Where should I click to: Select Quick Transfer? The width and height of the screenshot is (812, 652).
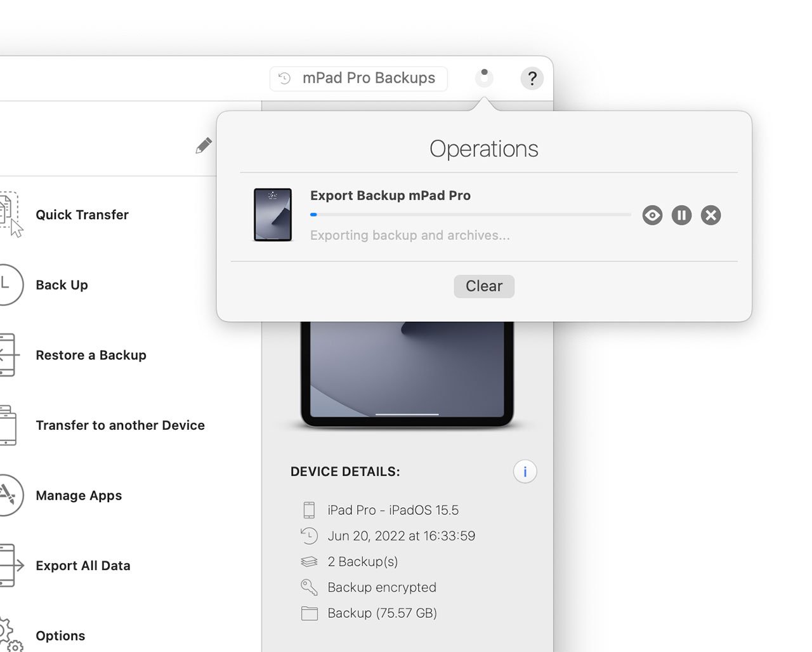pos(82,215)
